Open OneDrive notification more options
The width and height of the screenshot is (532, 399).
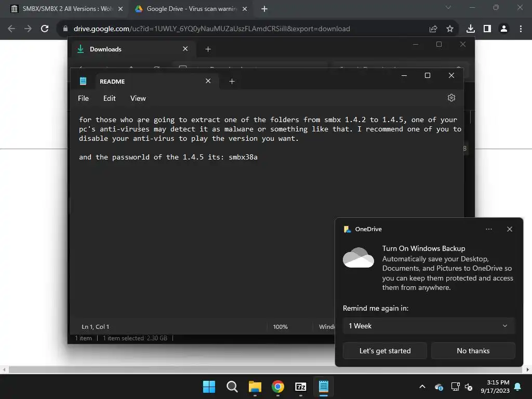click(x=488, y=229)
